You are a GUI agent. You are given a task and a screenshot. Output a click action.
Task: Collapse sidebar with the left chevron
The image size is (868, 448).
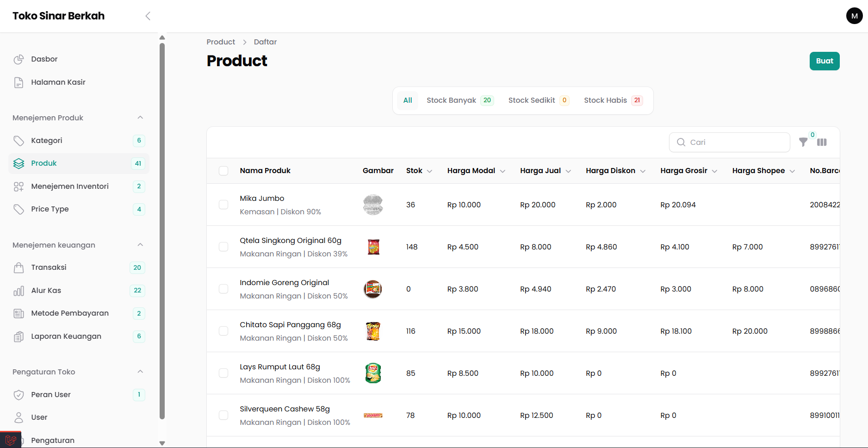coord(148,16)
